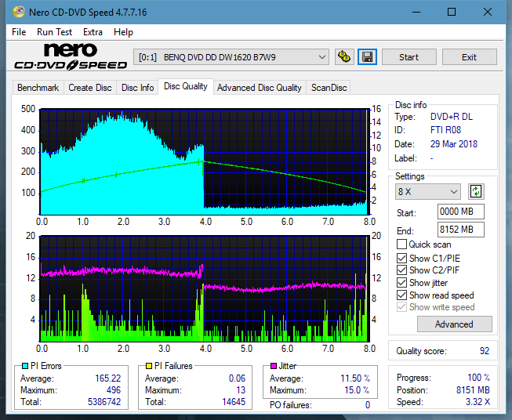Click PI Errors average 165.22
The image size is (512, 420).
tap(107, 378)
